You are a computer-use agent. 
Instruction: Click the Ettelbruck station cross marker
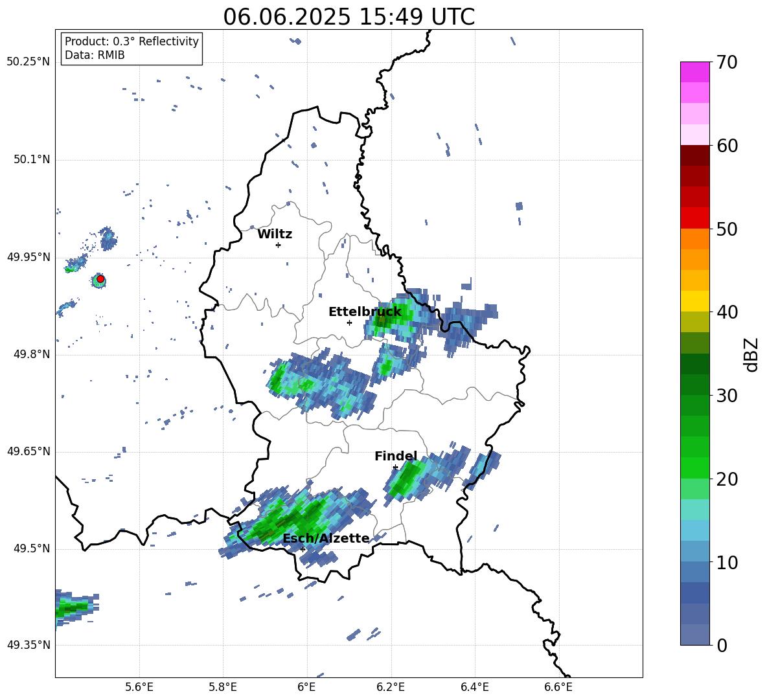[349, 322]
